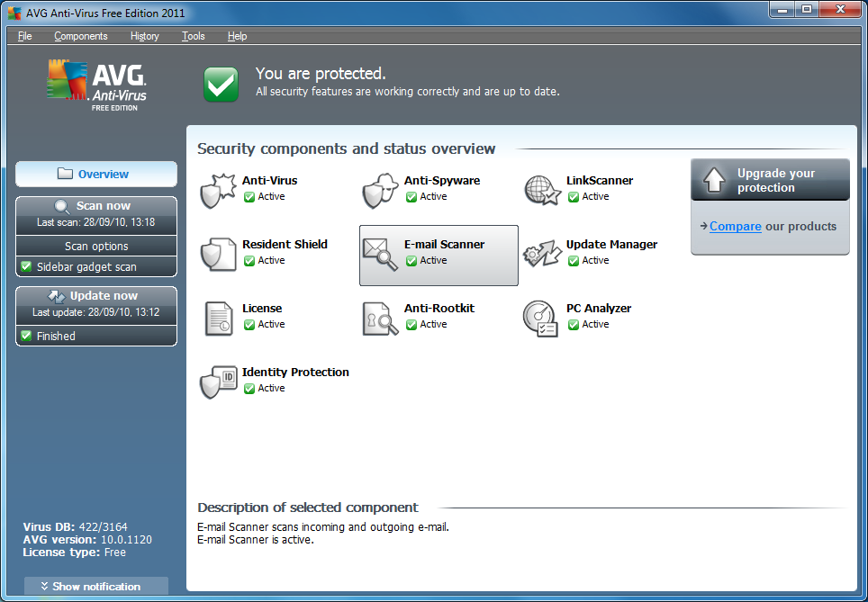Viewport: 868px width, 602px height.
Task: Open the LinkScanner globe icon
Action: pos(542,191)
